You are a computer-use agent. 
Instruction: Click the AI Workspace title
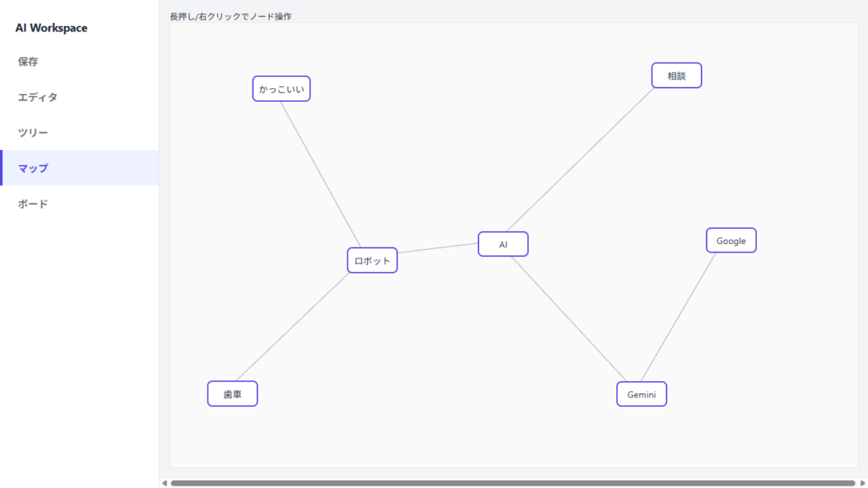point(51,28)
